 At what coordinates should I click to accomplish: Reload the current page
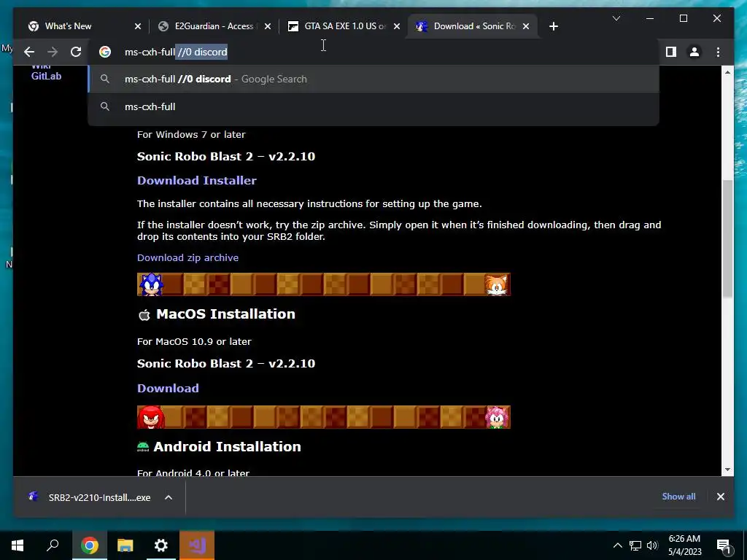pos(76,52)
